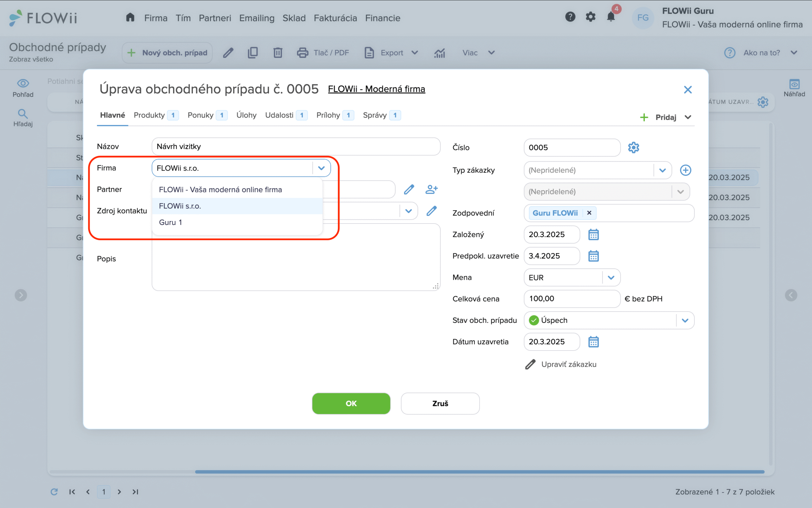
Task: Click refresh icon in pagination bar
Action: (54, 491)
